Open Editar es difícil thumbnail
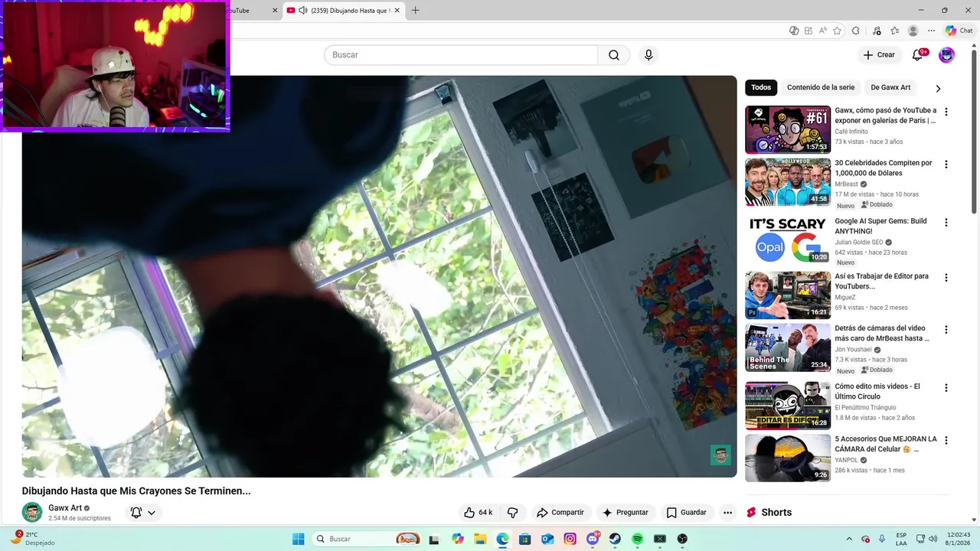The width and height of the screenshot is (980, 551). pyautogui.click(x=788, y=406)
